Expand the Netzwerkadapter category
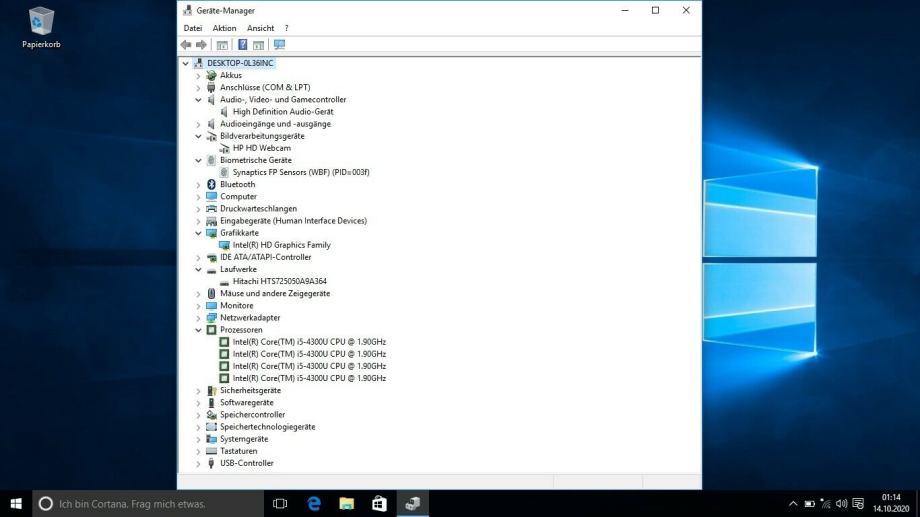The height and width of the screenshot is (517, 920). pos(198,318)
